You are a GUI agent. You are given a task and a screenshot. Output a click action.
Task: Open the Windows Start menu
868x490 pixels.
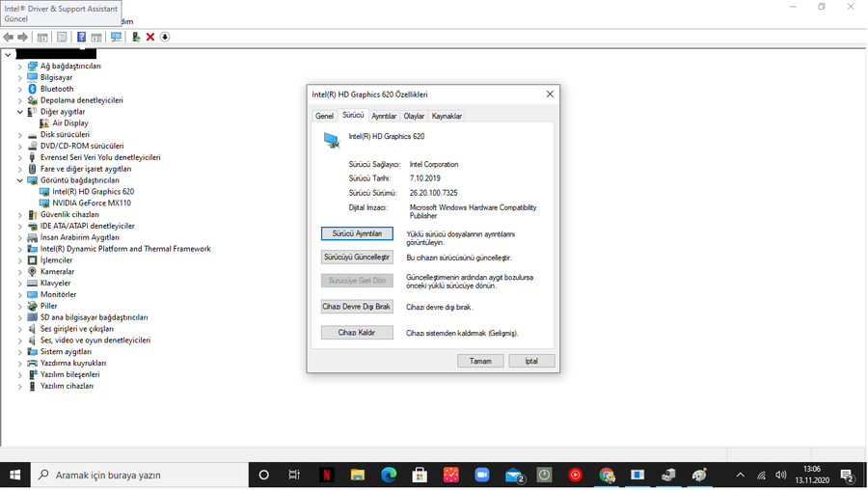14,476
